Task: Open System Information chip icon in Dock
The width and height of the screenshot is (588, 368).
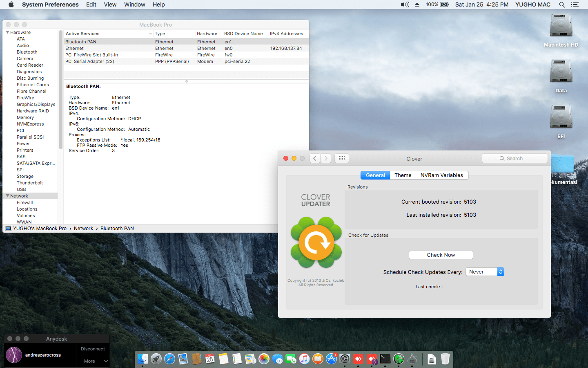Action: (x=412, y=359)
